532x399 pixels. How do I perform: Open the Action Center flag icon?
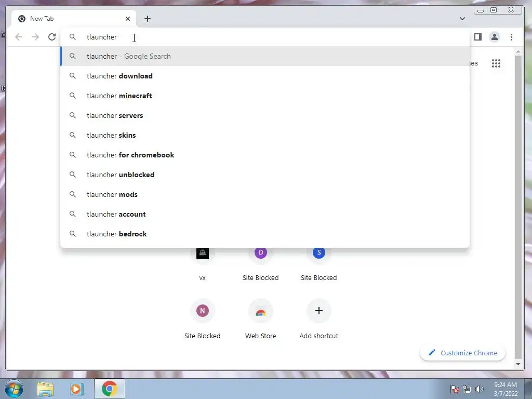coord(455,389)
